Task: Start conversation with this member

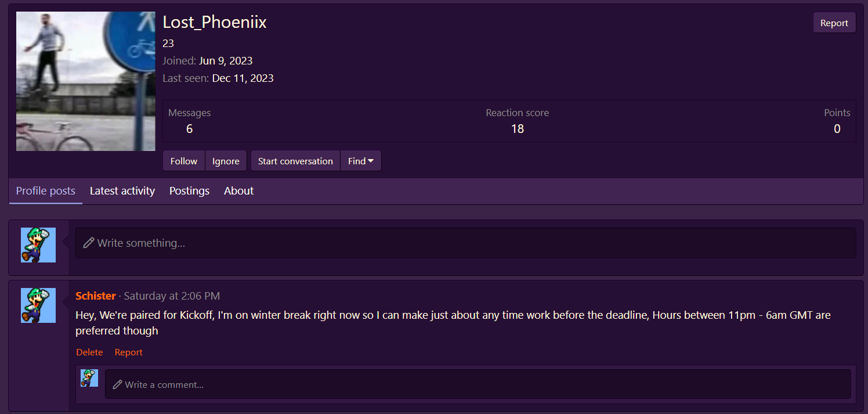Action: pyautogui.click(x=295, y=161)
